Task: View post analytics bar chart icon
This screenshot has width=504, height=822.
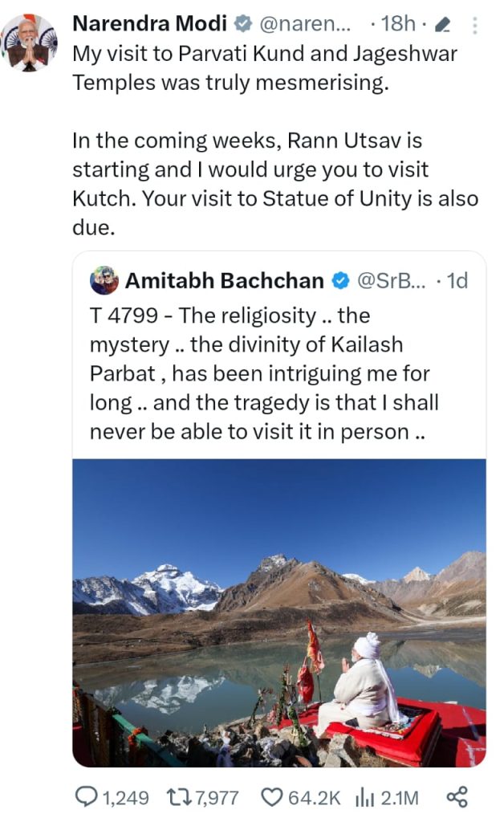Action: coord(365,796)
